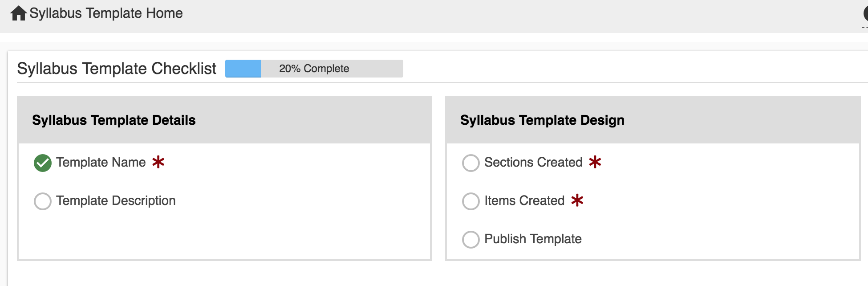Select the Template Description status circle

(x=43, y=201)
